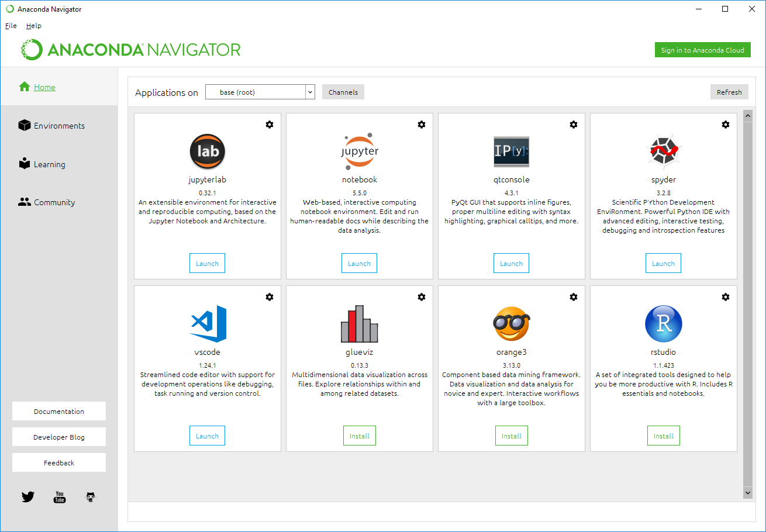Click the Environments cube icon
766x532 pixels.
click(24, 125)
